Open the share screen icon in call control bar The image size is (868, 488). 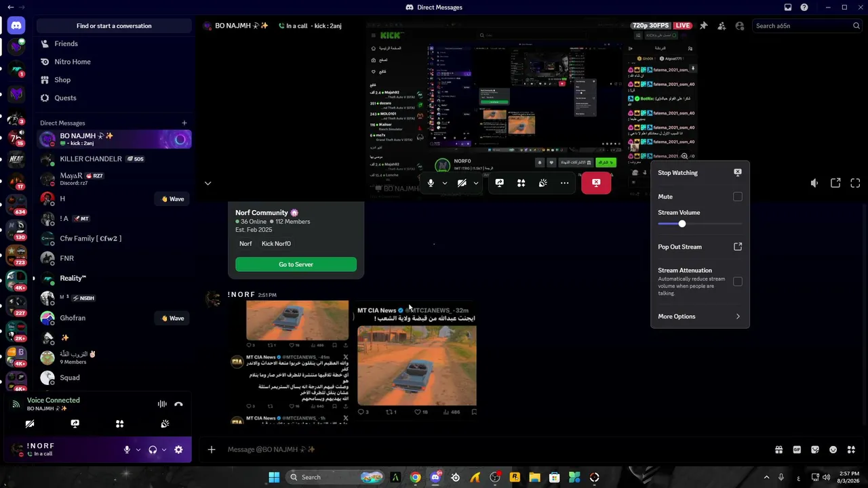[x=499, y=183]
